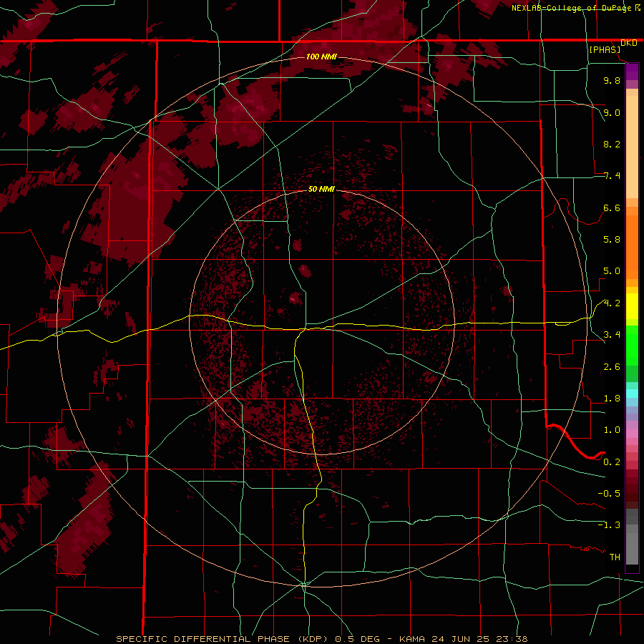Click SPECIFIC DIFFERENTIAL PHASE (KDP) product title

tap(223, 639)
